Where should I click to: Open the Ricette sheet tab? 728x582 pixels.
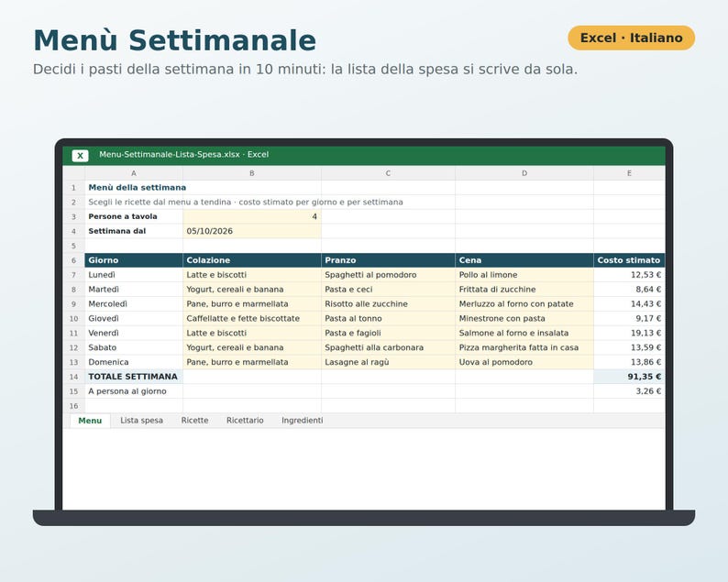click(194, 421)
